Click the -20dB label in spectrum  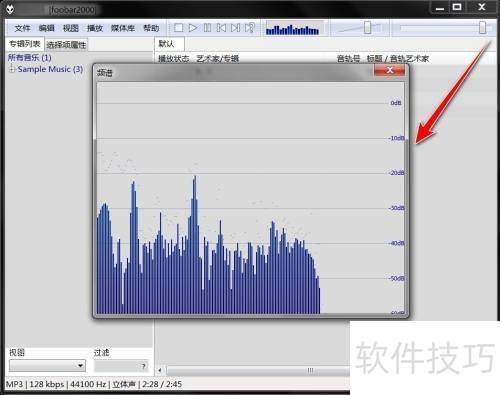396,173
